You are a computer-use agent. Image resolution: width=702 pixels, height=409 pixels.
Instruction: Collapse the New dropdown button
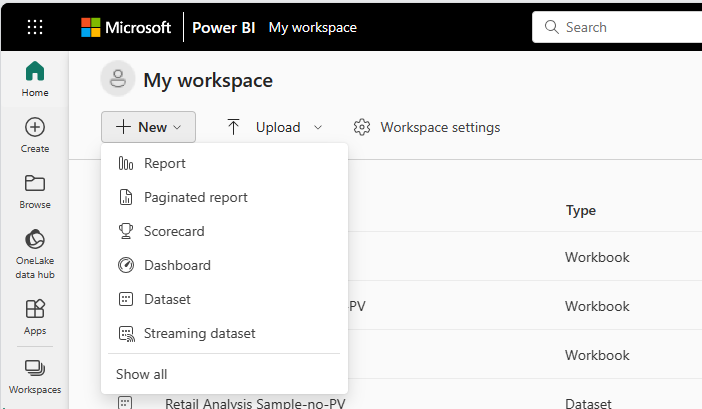tap(148, 127)
